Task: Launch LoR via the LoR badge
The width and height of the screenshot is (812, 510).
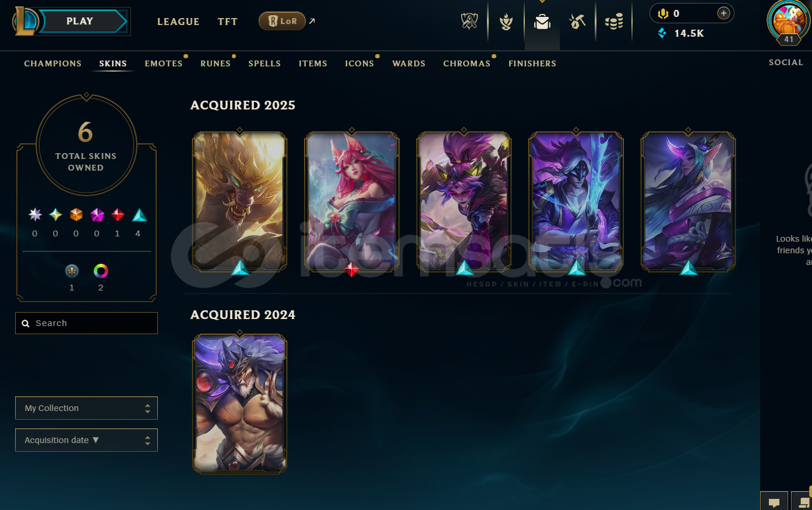Action: (x=282, y=22)
